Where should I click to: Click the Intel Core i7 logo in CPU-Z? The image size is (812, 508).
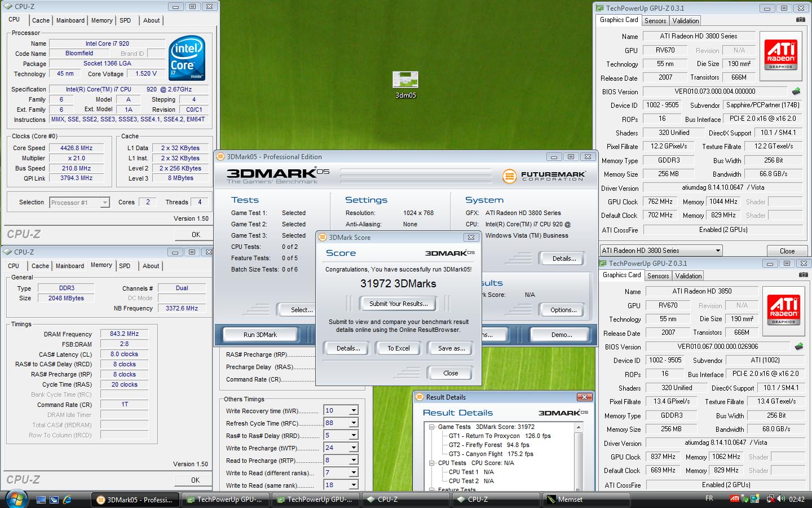click(187, 59)
